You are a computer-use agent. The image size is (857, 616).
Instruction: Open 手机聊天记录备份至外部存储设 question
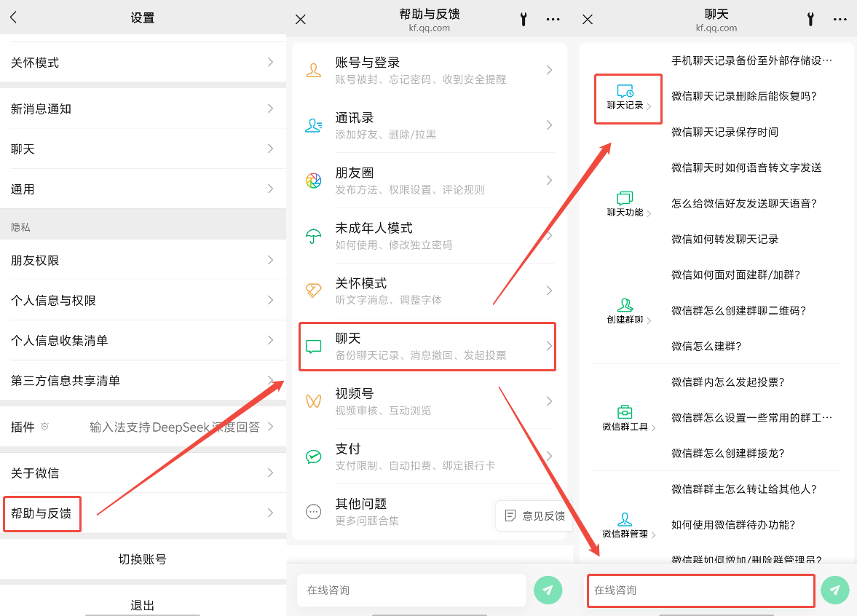click(751, 60)
